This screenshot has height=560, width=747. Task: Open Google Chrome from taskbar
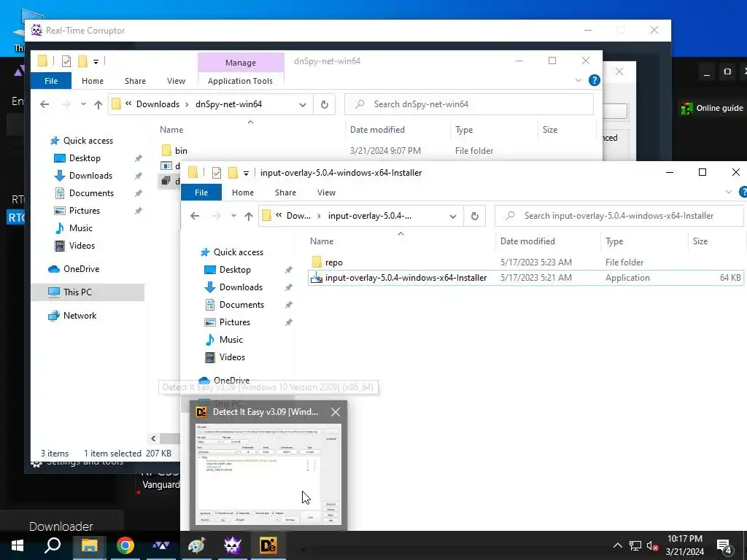125,545
